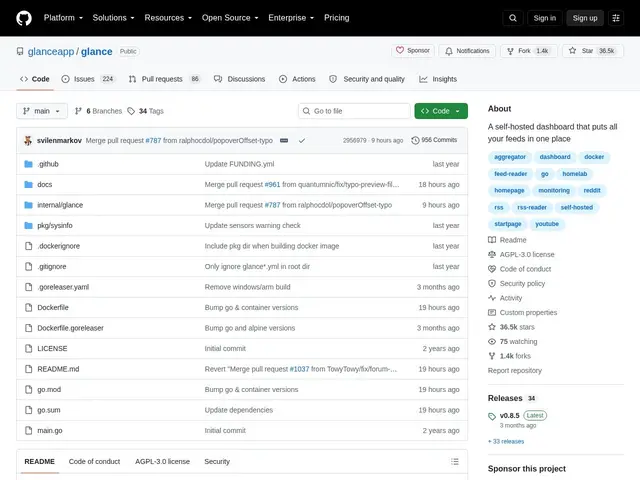This screenshot has width=640, height=480.
Task: Click the aggregator topic tag
Action: [510, 157]
